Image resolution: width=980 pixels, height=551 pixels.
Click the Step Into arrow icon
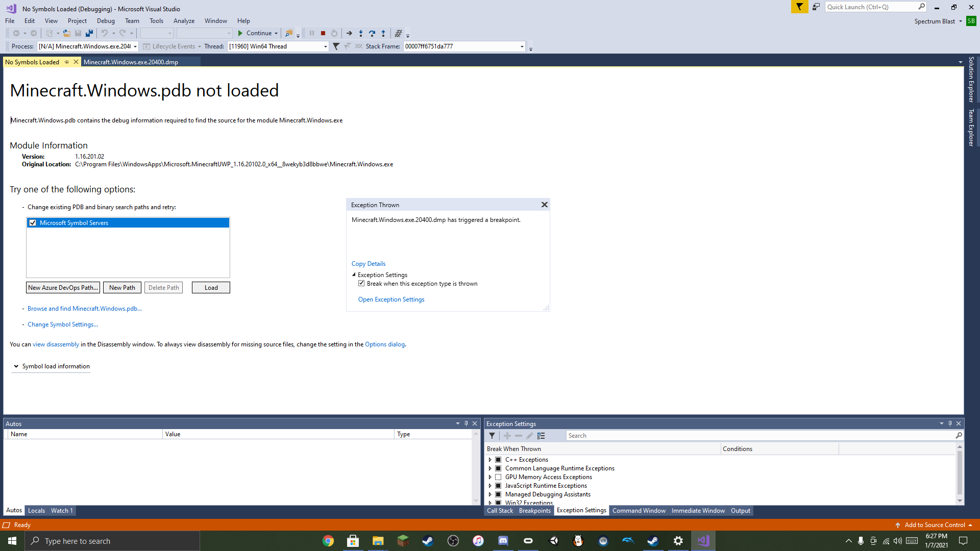pyautogui.click(x=361, y=33)
